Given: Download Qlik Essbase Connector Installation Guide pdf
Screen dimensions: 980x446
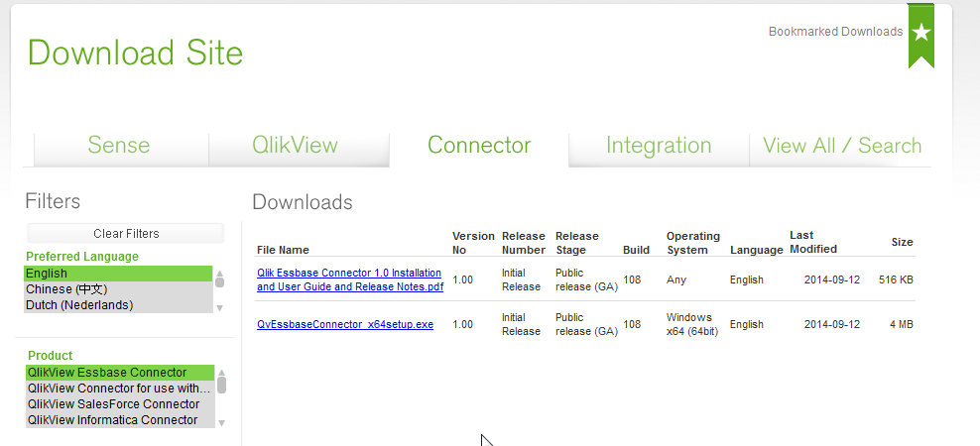Looking at the screenshot, I should [350, 279].
